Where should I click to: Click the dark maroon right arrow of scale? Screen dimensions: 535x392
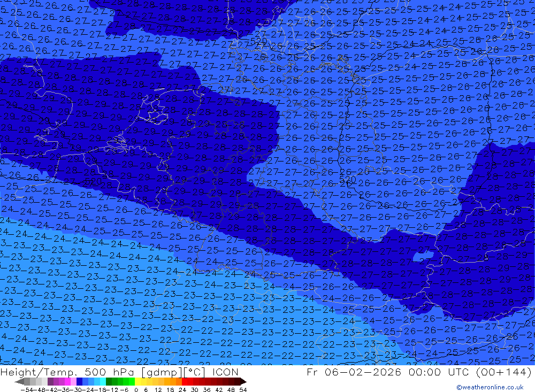(243, 382)
